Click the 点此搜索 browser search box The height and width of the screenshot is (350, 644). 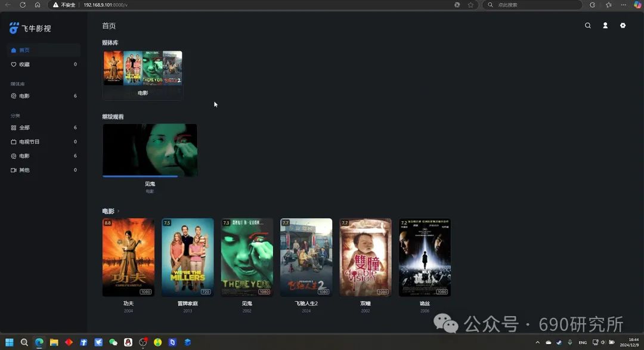point(532,5)
